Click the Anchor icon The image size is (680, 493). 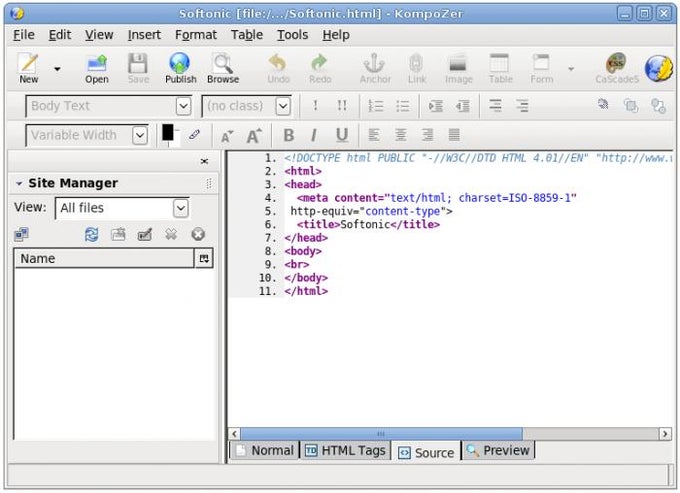[x=374, y=63]
